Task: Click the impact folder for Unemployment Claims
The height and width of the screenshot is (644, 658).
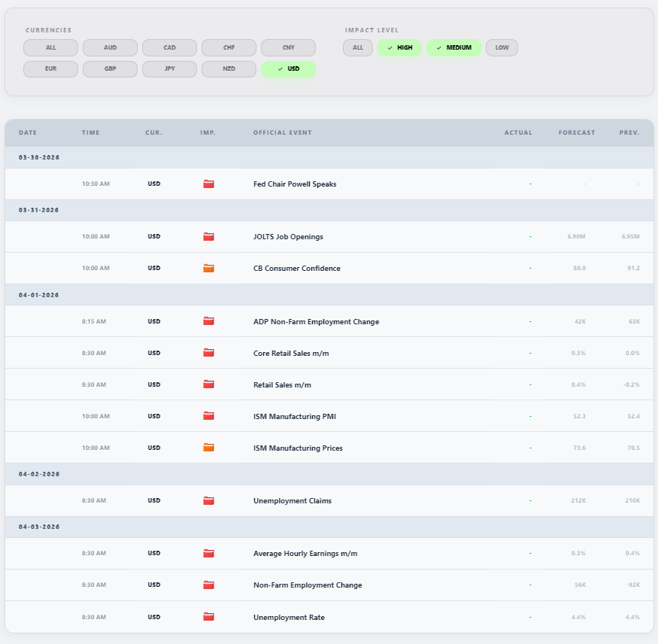Action: pos(208,500)
